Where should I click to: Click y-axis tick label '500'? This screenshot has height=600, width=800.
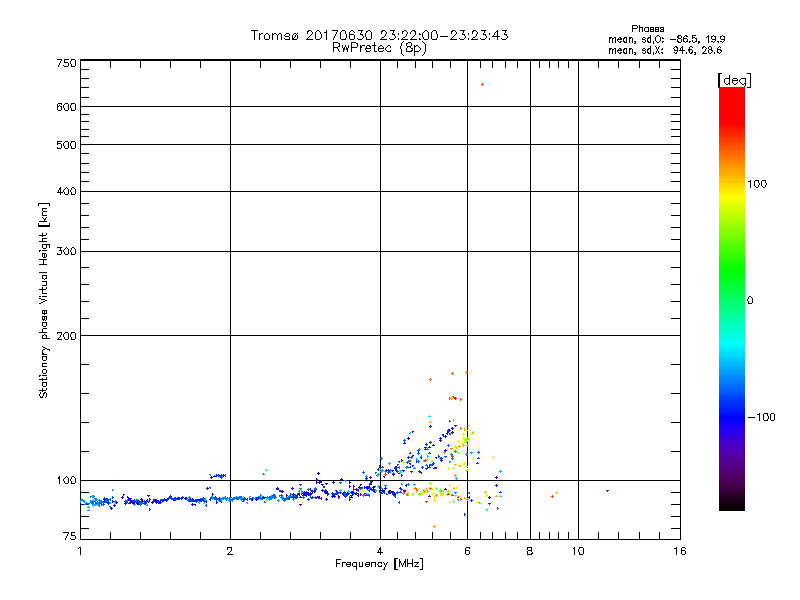tap(66, 145)
